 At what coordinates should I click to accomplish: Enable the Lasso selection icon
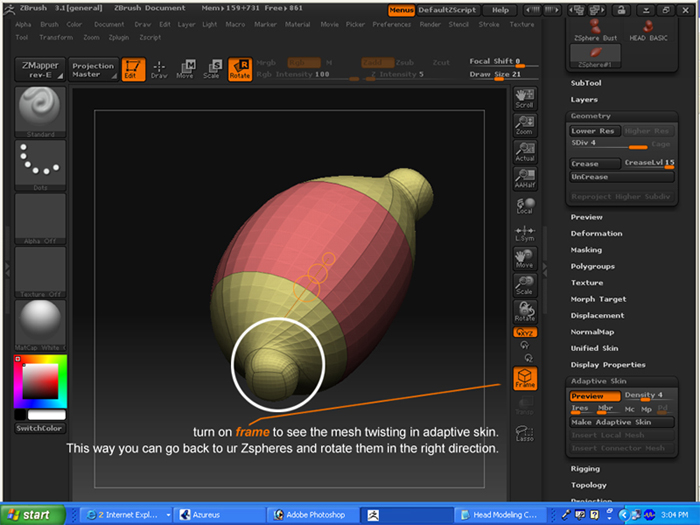(x=525, y=433)
